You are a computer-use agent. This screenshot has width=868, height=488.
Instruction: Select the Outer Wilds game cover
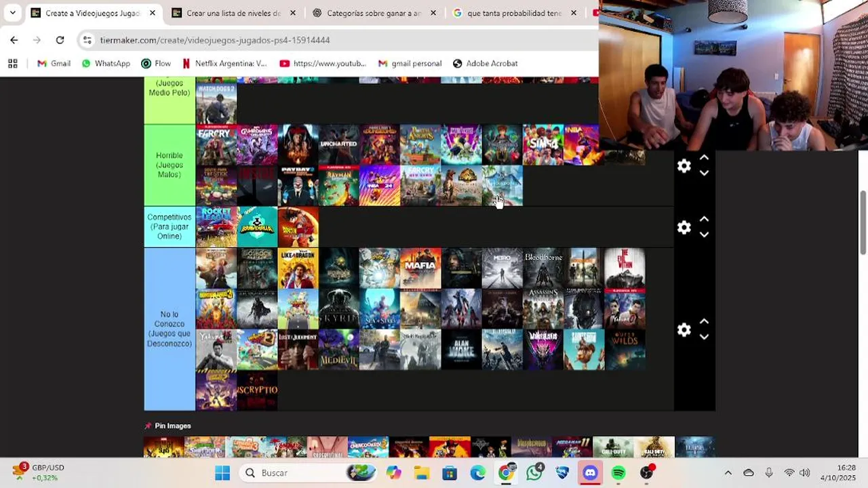point(625,350)
